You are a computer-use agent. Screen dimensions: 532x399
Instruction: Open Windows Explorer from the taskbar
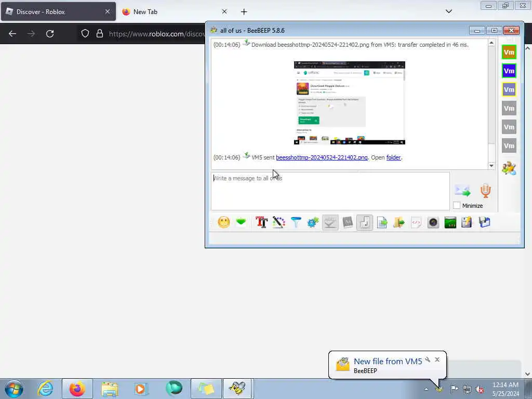pos(110,389)
